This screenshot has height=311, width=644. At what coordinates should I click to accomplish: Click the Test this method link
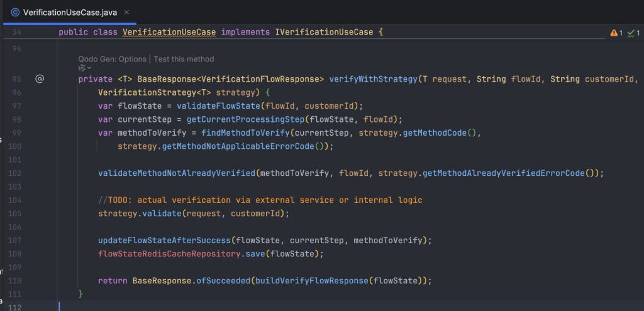point(184,59)
